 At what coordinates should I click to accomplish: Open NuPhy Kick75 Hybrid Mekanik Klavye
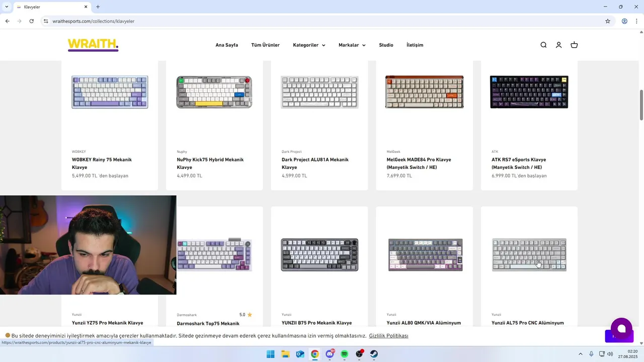tap(210, 163)
